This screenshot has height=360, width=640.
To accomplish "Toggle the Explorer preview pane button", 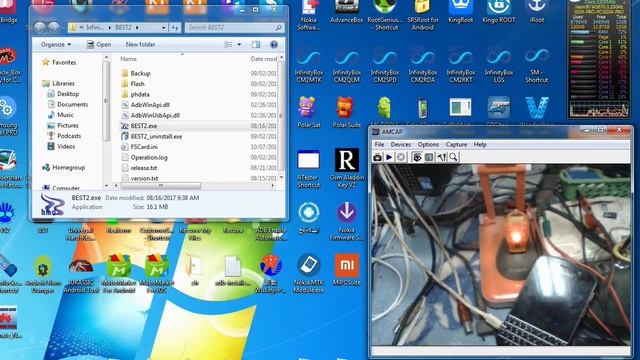I will (256, 44).
